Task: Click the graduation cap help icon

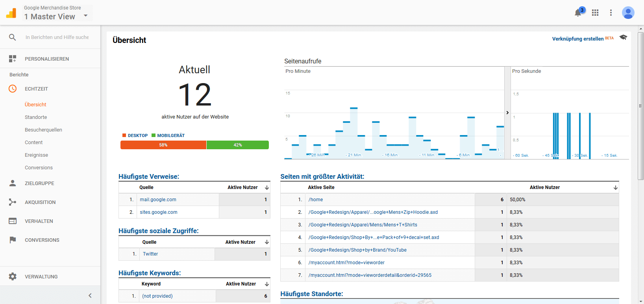Action: (x=623, y=37)
